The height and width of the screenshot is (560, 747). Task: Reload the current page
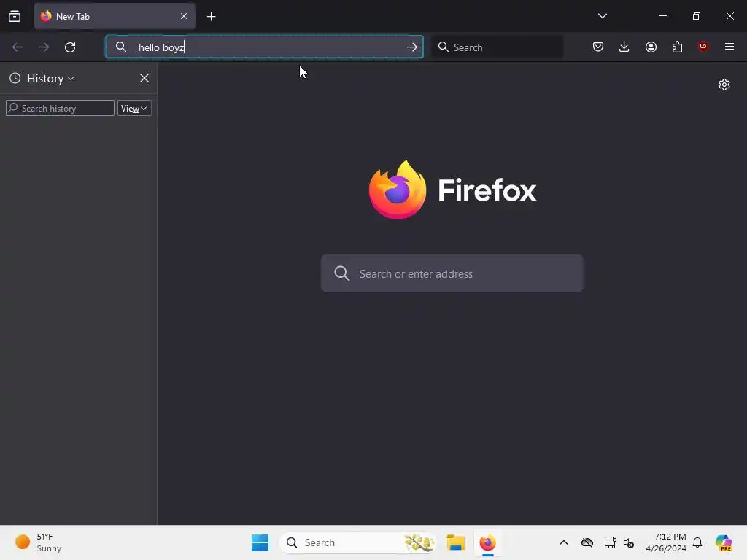(x=70, y=47)
